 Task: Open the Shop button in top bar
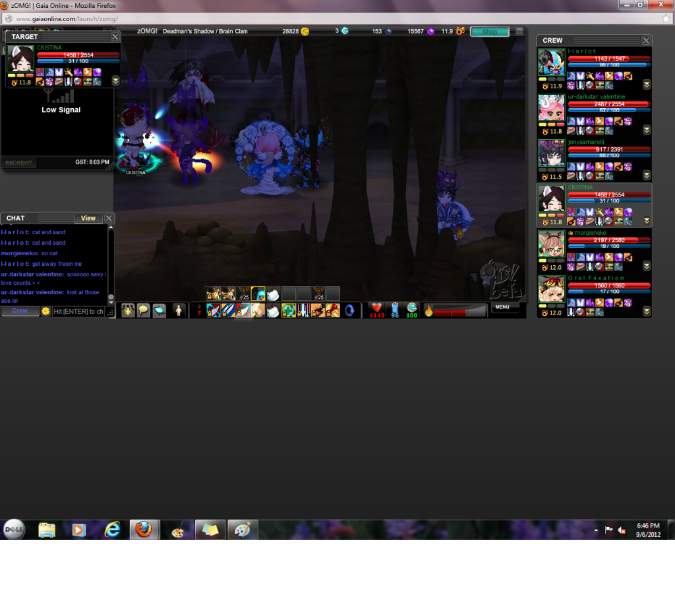(490, 32)
